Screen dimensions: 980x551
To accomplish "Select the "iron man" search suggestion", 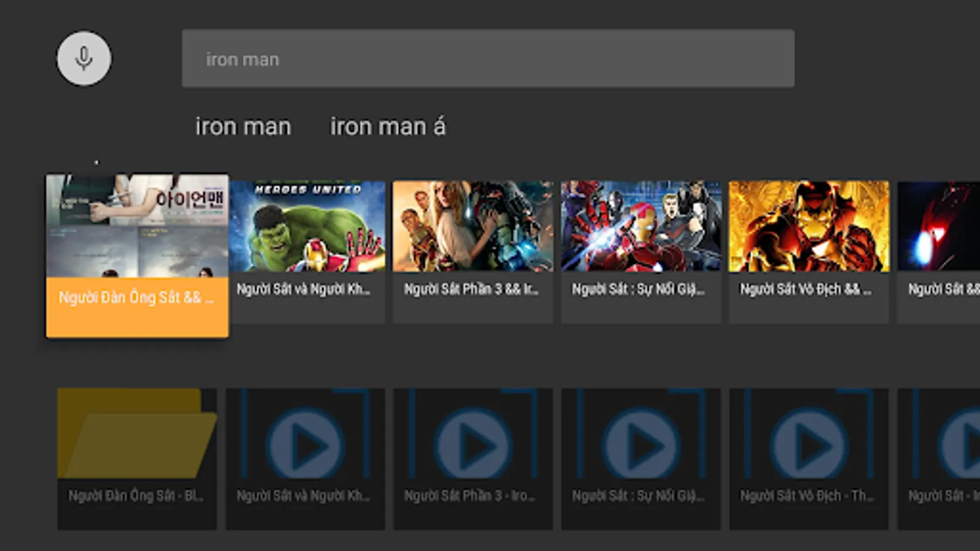I will click(243, 127).
